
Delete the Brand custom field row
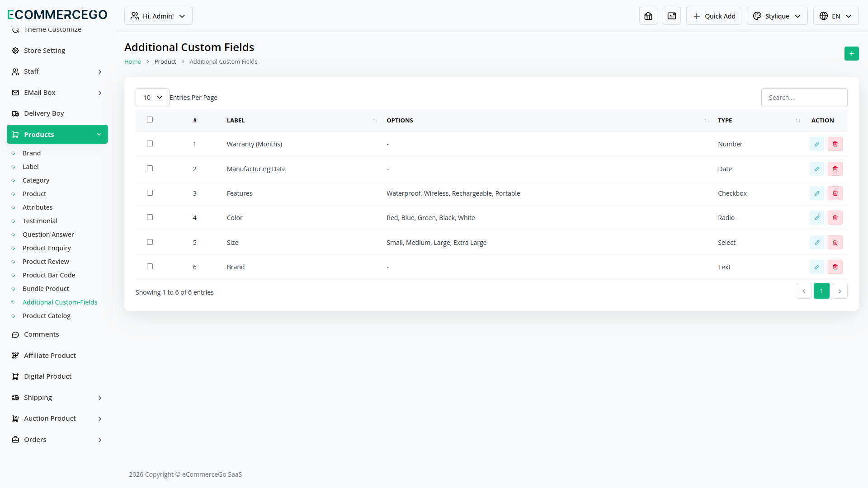pyautogui.click(x=835, y=267)
